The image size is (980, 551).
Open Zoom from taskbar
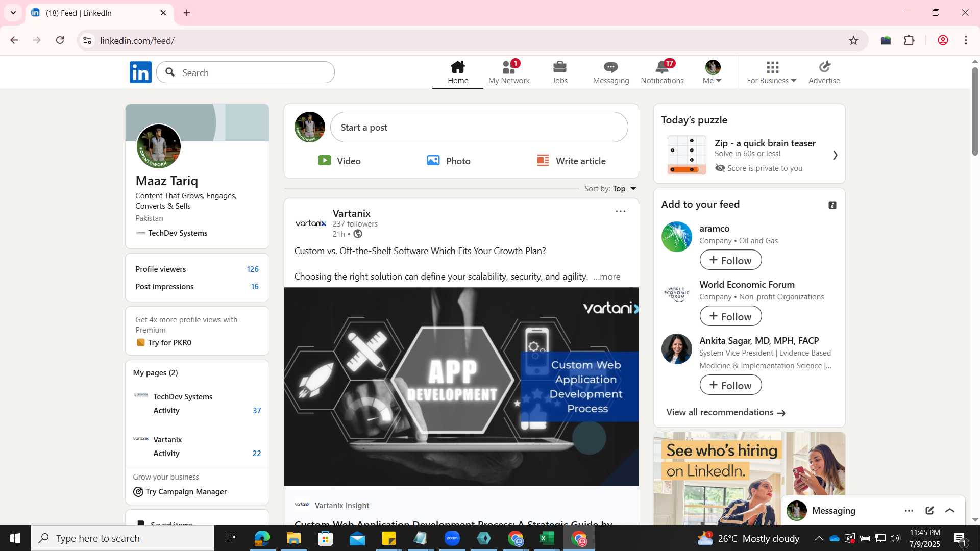[452, 538]
